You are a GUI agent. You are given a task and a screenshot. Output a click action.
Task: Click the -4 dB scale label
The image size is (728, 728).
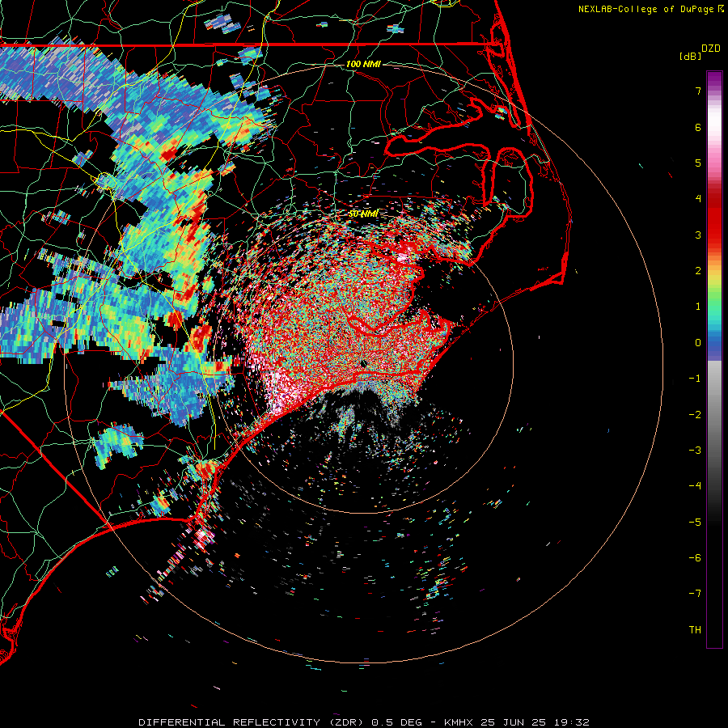point(695,486)
